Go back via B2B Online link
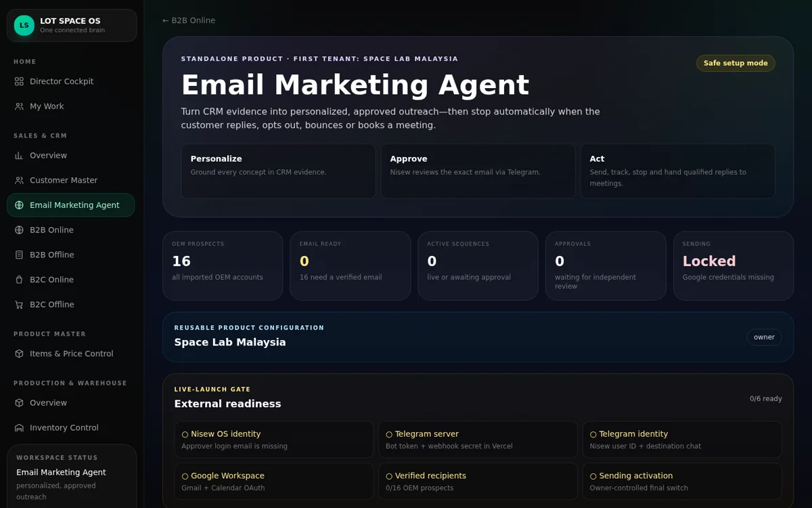Viewport: 812px width, 508px height. click(189, 20)
